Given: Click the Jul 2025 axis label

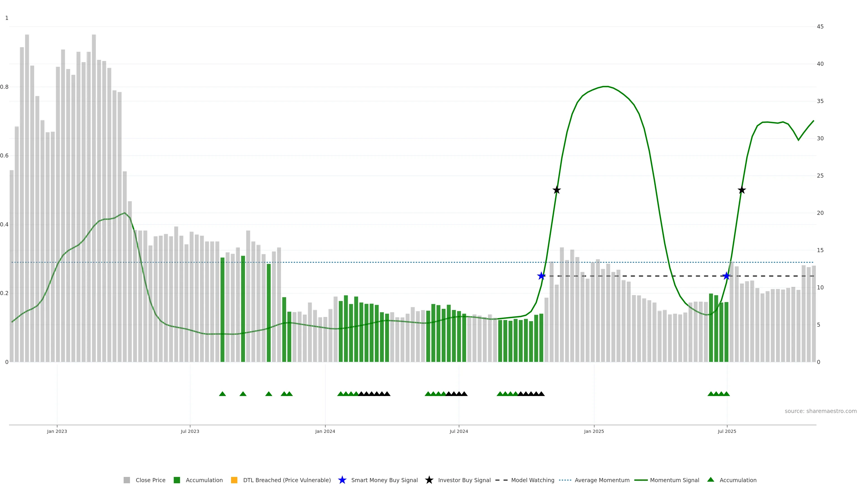Looking at the screenshot, I should [727, 432].
